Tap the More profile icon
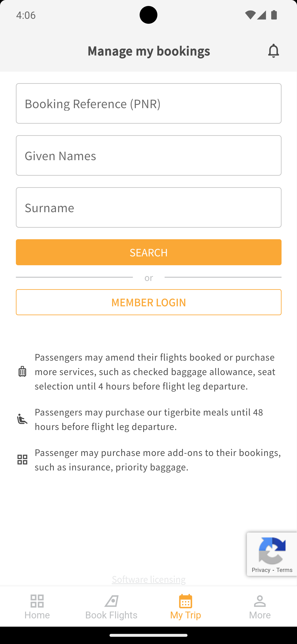The image size is (297, 644). 260,601
